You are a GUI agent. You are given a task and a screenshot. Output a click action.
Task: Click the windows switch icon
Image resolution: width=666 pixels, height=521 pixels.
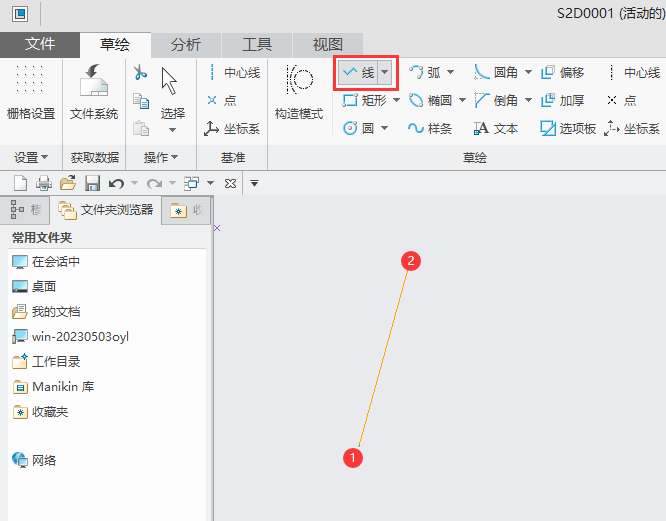[x=191, y=183]
